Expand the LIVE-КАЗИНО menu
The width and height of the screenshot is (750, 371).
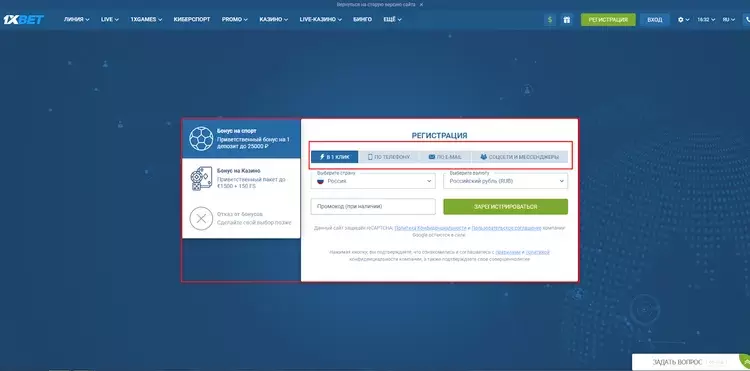pyautogui.click(x=320, y=20)
